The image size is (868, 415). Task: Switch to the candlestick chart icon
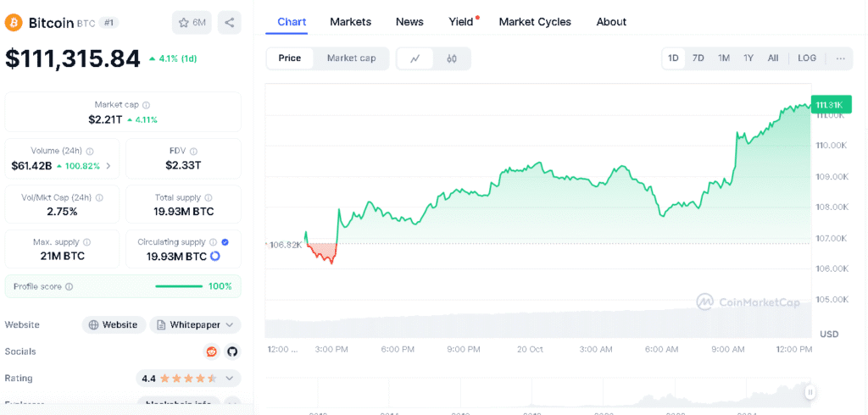pos(452,58)
